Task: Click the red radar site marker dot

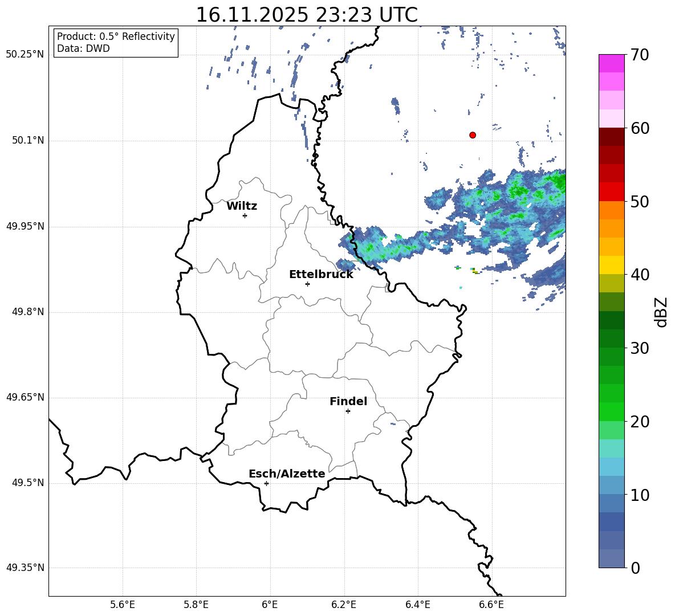Action: click(x=473, y=135)
